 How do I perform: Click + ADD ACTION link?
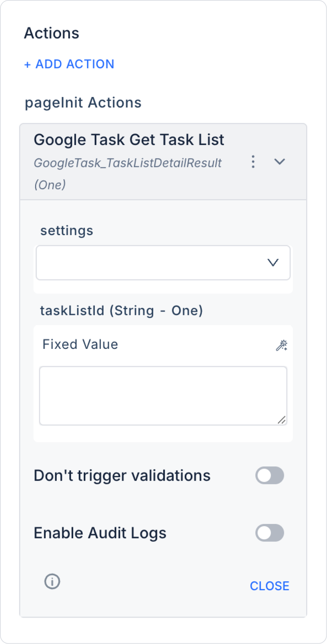pos(69,64)
